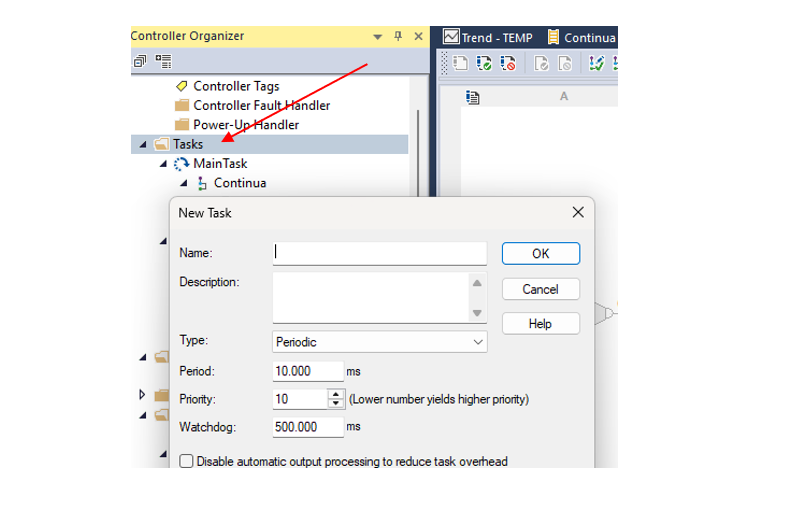The width and height of the screenshot is (800, 515).
Task: Click the cancel pending rung edits icon
Action: pos(508,63)
